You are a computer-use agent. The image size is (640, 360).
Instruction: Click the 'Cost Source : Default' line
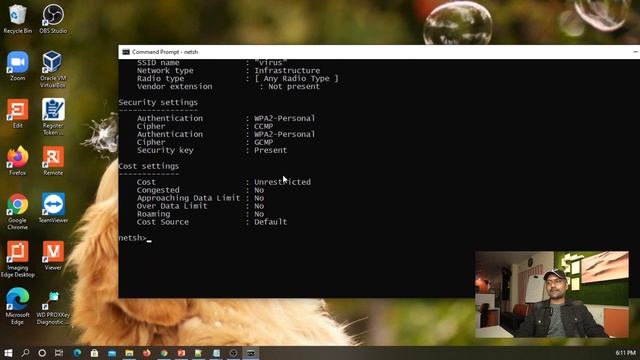(212, 222)
